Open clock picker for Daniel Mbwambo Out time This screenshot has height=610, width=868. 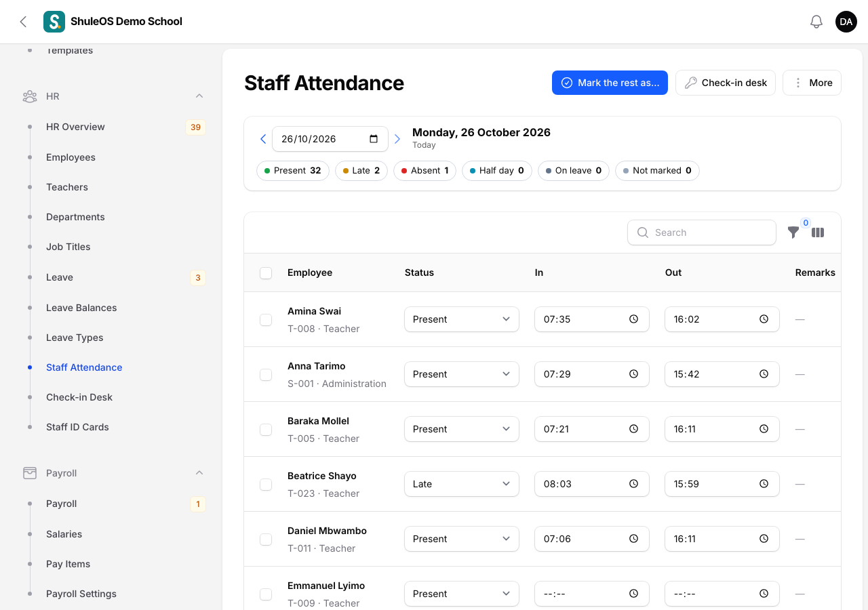[764, 539]
